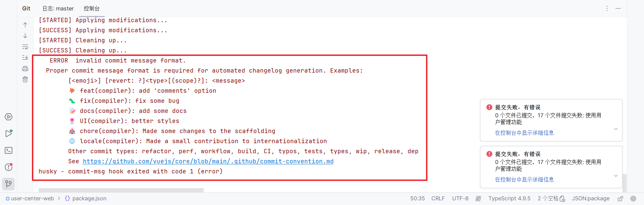
Task: Open the Services tool window icon
Action: [x=9, y=117]
